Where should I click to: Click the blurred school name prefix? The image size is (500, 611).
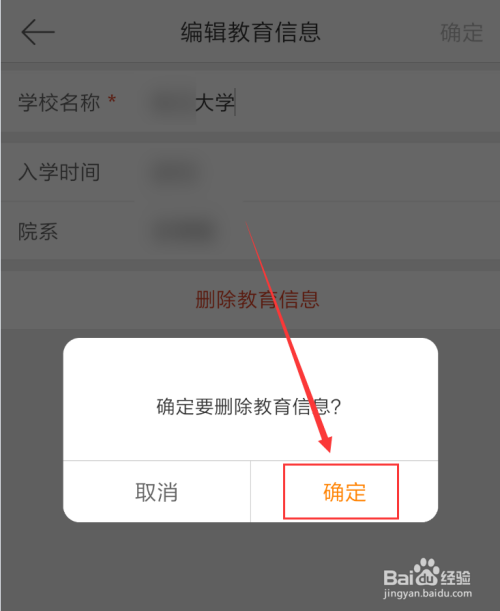coord(173,102)
